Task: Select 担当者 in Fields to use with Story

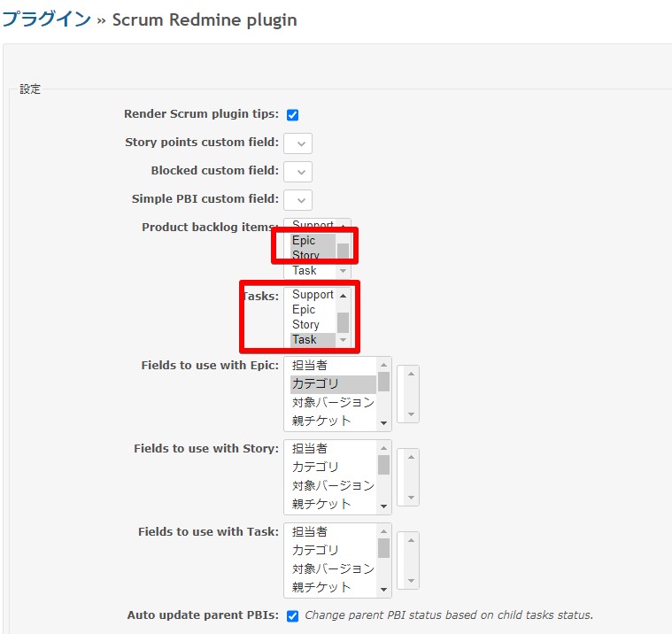Action: (x=334, y=449)
